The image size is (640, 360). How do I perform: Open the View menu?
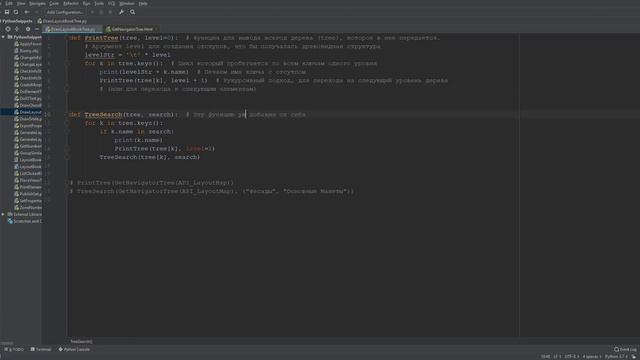click(21, 4)
